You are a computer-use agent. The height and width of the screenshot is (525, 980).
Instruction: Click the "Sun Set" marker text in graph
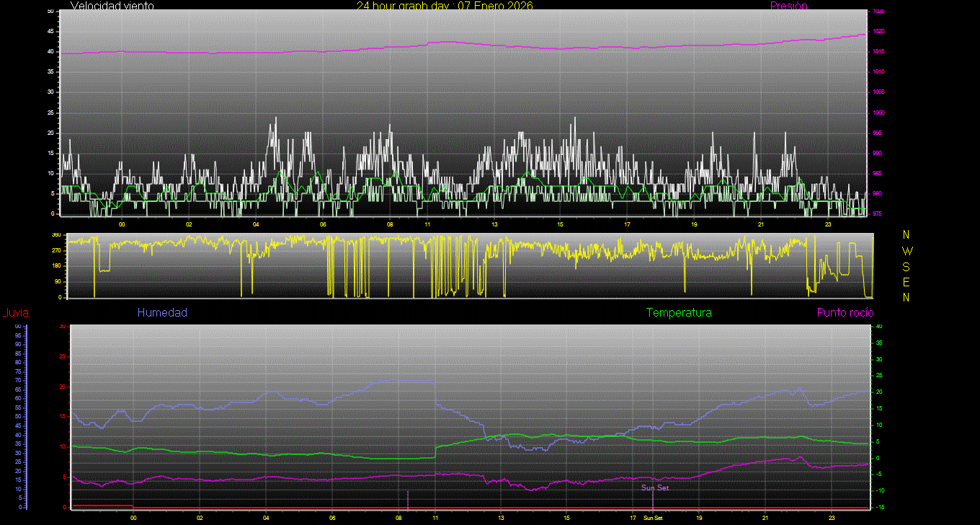point(655,488)
